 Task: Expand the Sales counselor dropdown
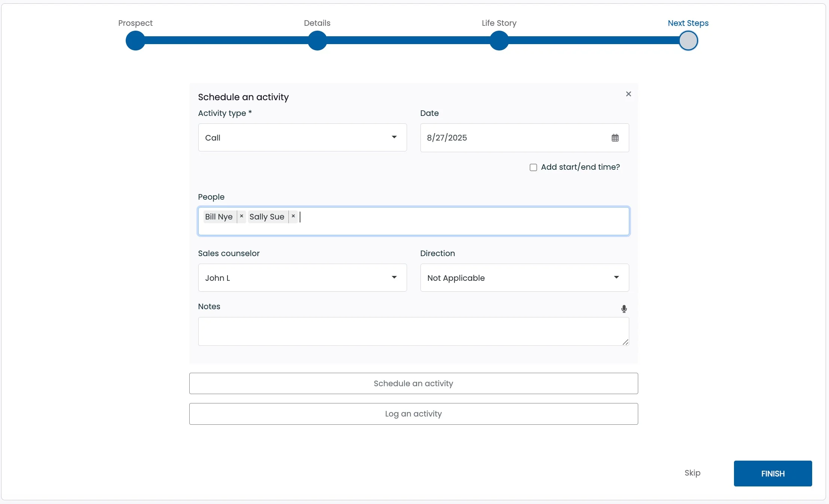point(302,278)
